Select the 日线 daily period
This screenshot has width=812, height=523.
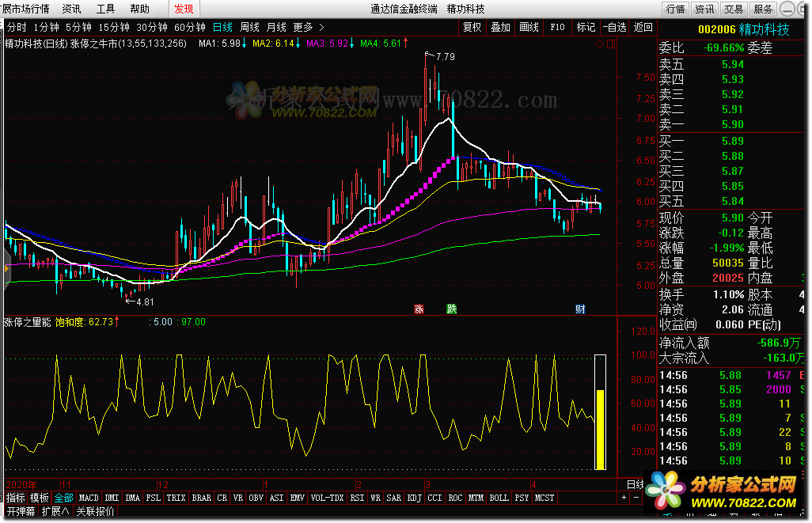tap(222, 28)
